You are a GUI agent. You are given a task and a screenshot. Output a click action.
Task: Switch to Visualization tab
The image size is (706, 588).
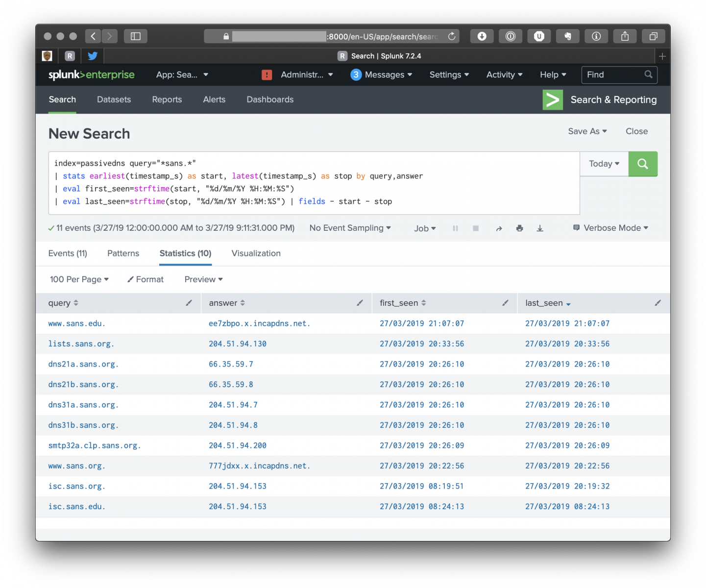(x=256, y=253)
